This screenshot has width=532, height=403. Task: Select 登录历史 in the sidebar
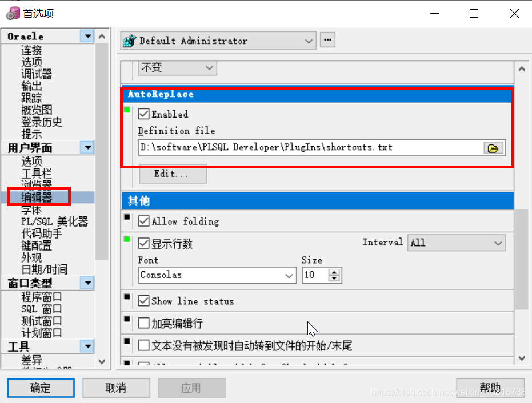pyautogui.click(x=42, y=122)
